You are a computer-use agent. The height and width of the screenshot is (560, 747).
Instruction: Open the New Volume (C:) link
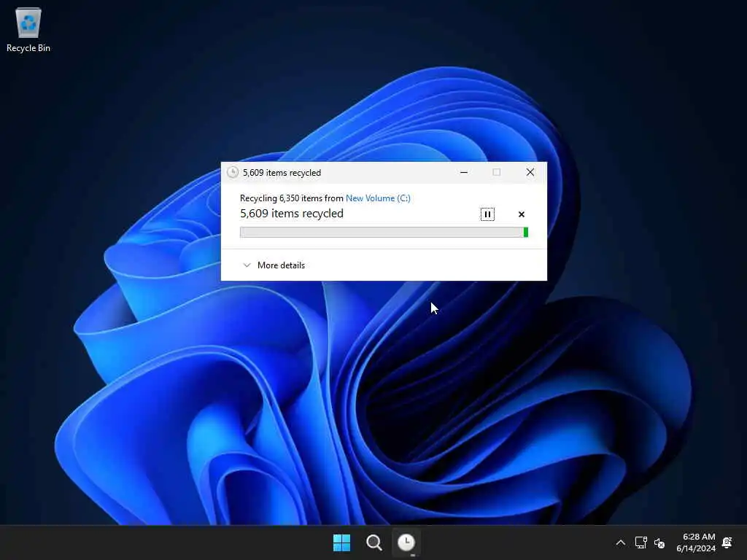378,198
